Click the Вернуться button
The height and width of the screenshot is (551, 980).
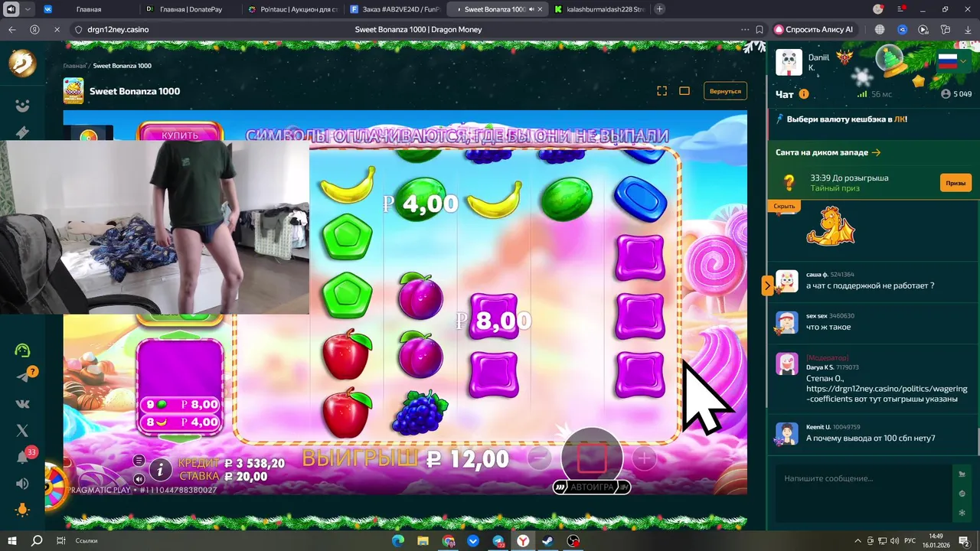pyautogui.click(x=725, y=91)
